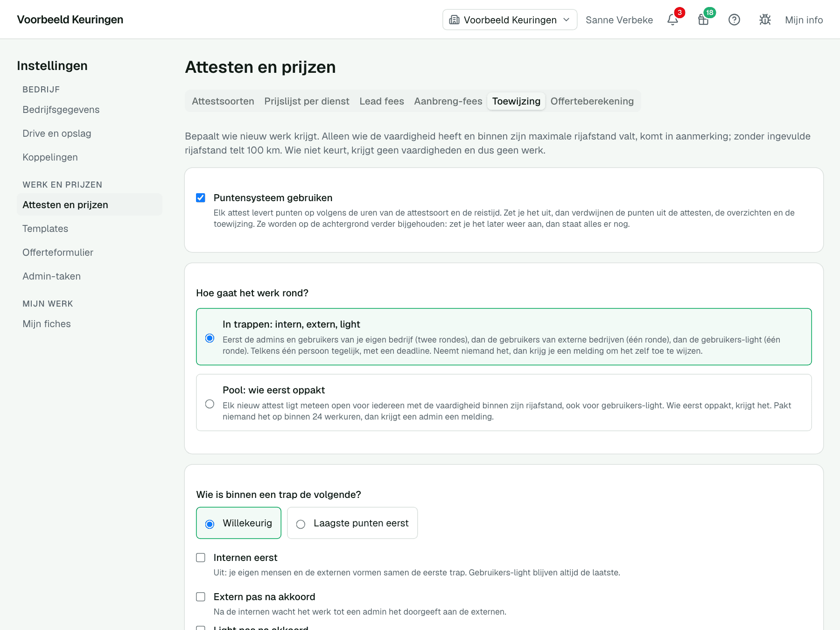This screenshot has width=840, height=630.
Task: Click the Voorbeeld Keuringen logo title
Action: point(70,20)
